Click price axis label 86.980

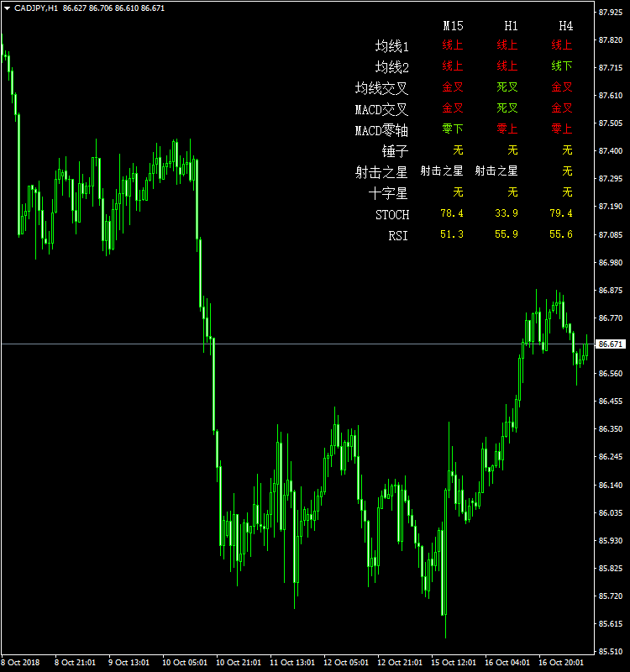click(x=611, y=262)
